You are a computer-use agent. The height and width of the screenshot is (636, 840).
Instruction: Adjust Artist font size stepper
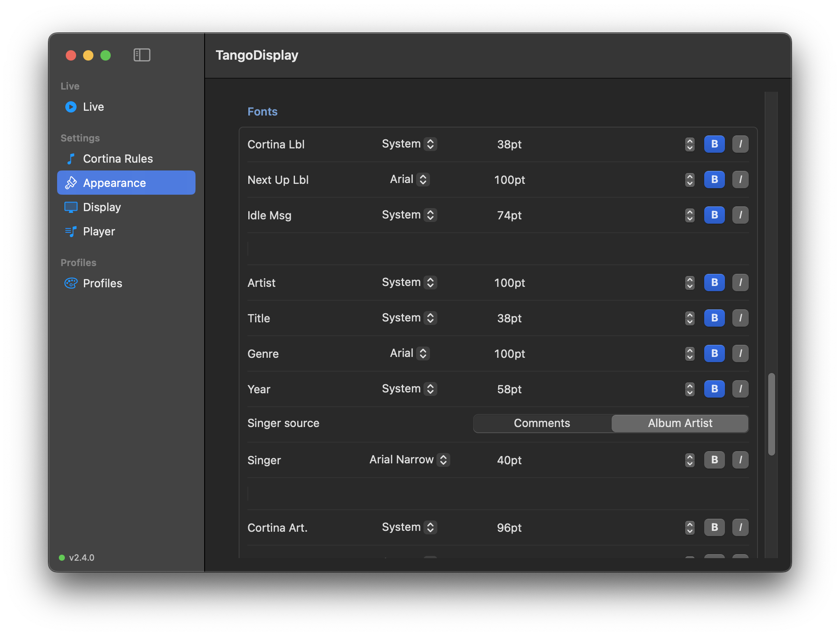point(690,283)
